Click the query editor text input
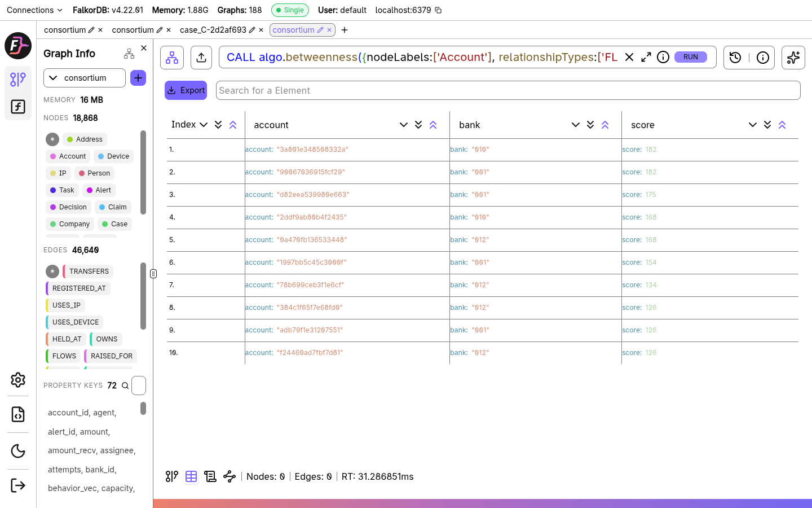This screenshot has height=508, width=812. point(422,57)
